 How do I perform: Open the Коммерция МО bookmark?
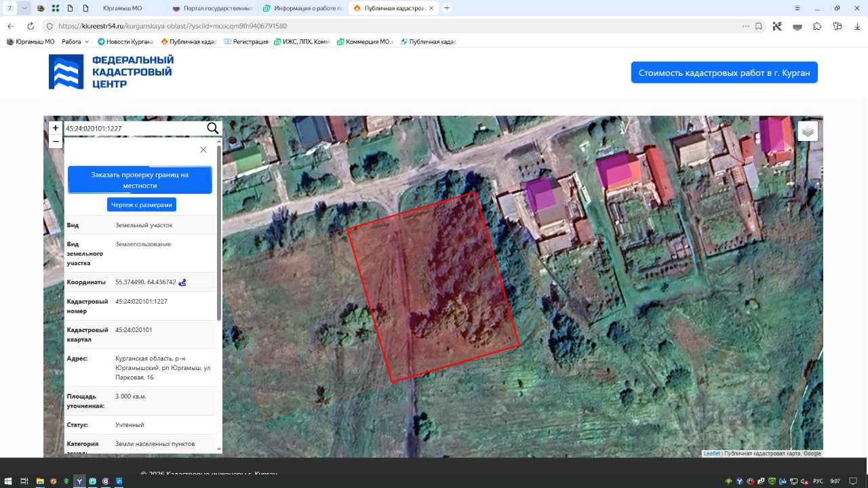tap(365, 41)
